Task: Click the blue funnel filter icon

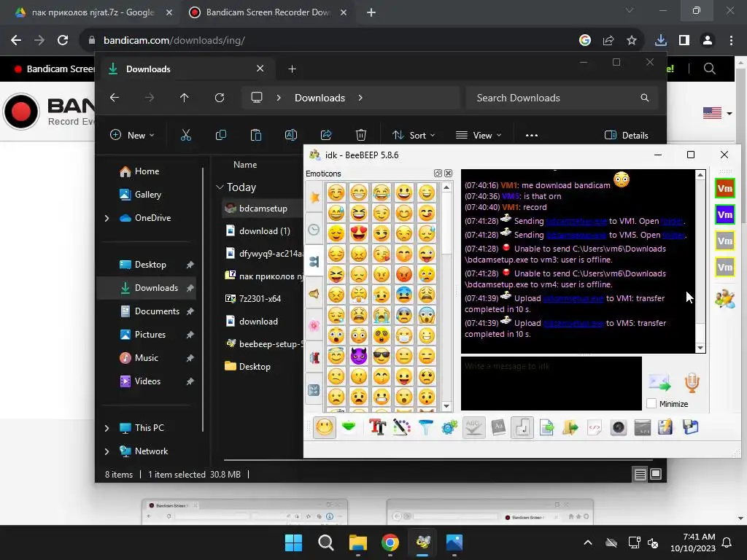Action: click(425, 427)
